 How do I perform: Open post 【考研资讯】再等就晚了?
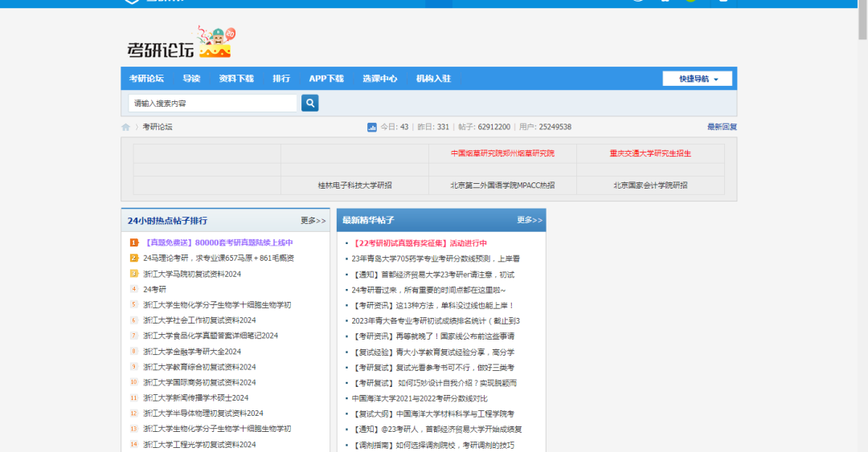click(x=433, y=336)
